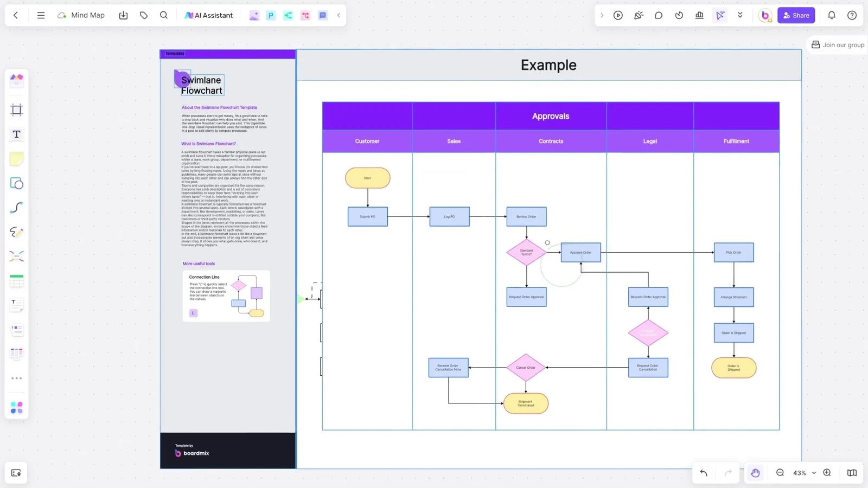
Task: Click the pink flowchart shortcut icon
Action: [305, 15]
